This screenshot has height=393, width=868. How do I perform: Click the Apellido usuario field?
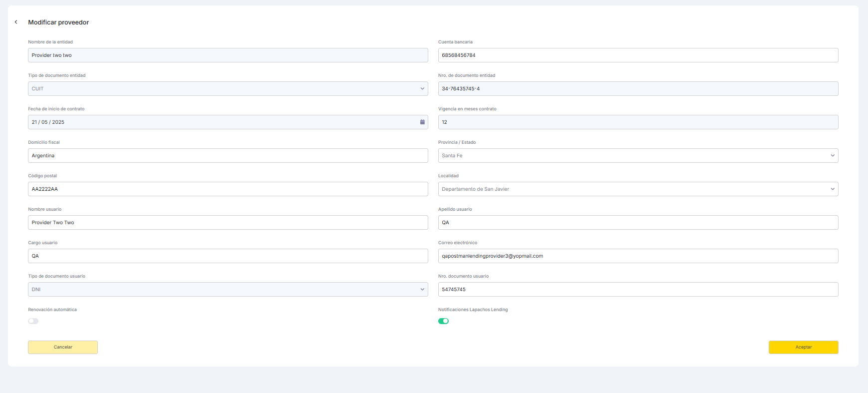(x=638, y=223)
